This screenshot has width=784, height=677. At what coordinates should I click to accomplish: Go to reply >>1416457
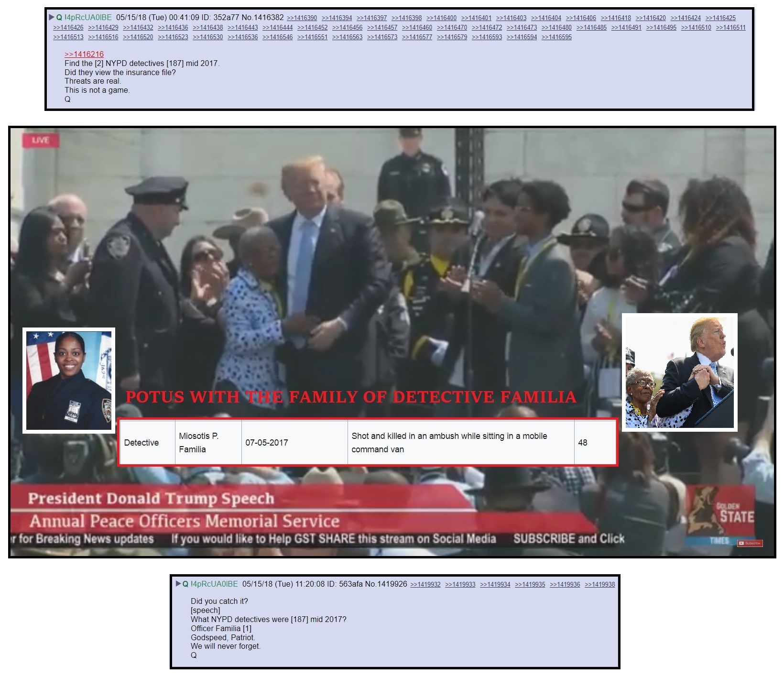(382, 28)
